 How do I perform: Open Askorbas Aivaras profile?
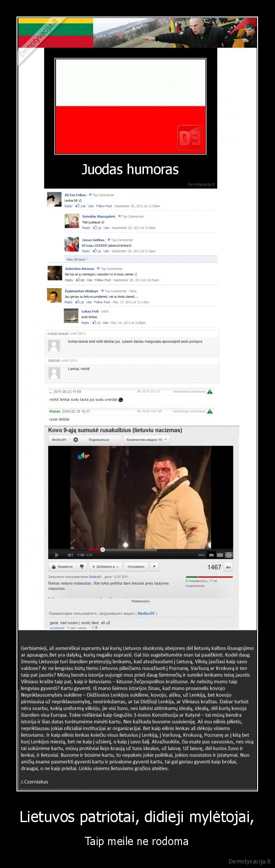point(80,269)
